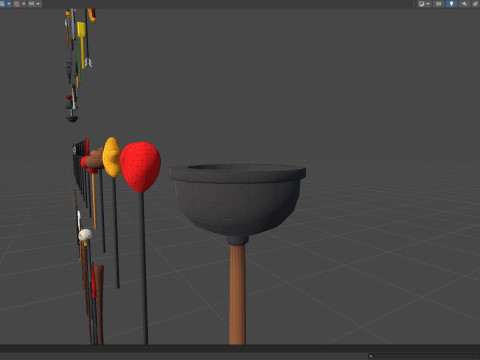Click the search field at the bottom
Image resolution: width=480 pixels, height=360 pixels.
pos(424,356)
